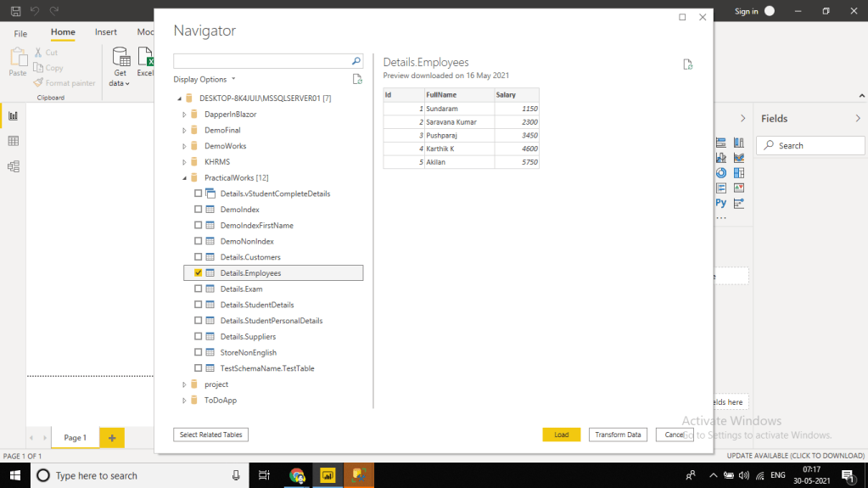Tick the Details.Suppliers checkbox

(198, 337)
